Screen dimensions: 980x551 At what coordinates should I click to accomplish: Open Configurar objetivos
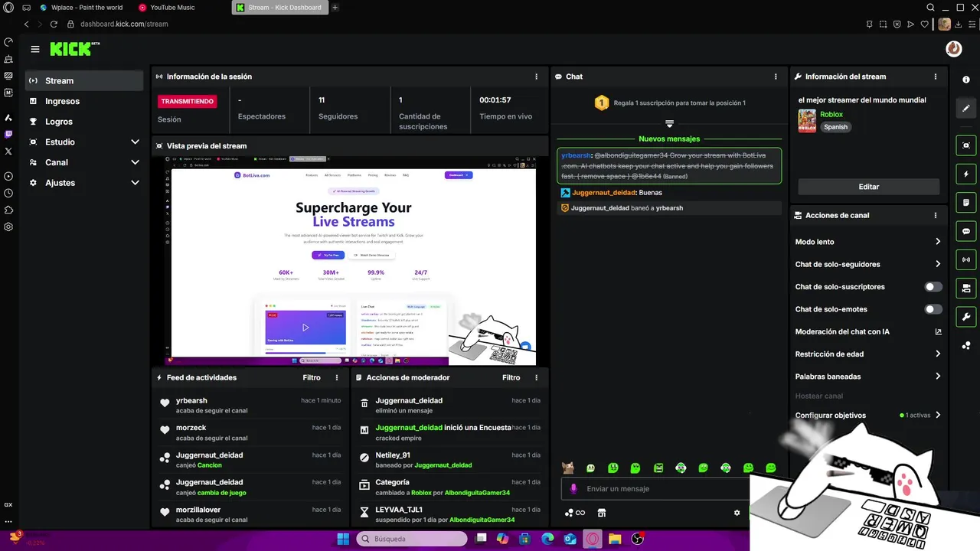(868, 416)
